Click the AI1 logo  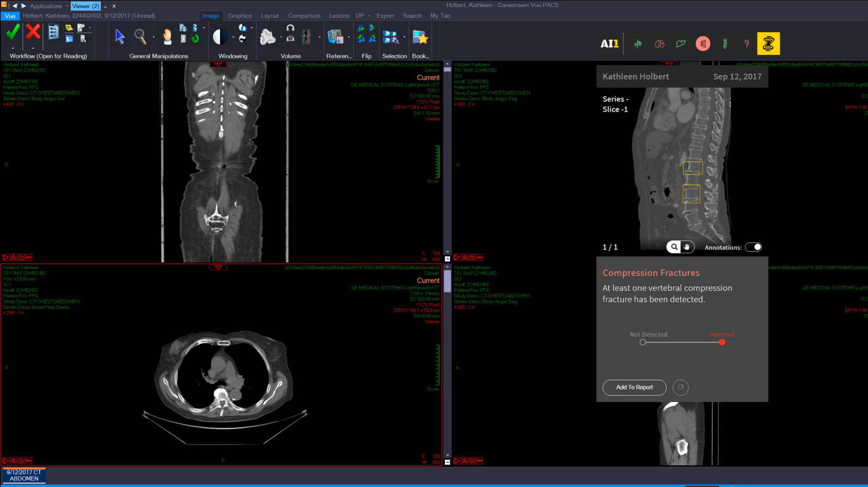(610, 44)
